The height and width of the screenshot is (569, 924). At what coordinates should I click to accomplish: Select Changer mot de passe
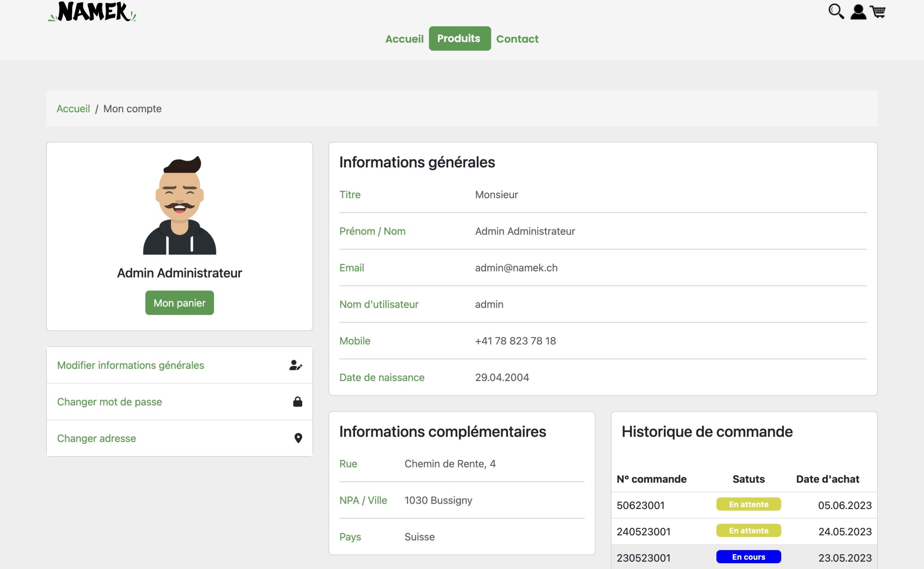point(109,402)
